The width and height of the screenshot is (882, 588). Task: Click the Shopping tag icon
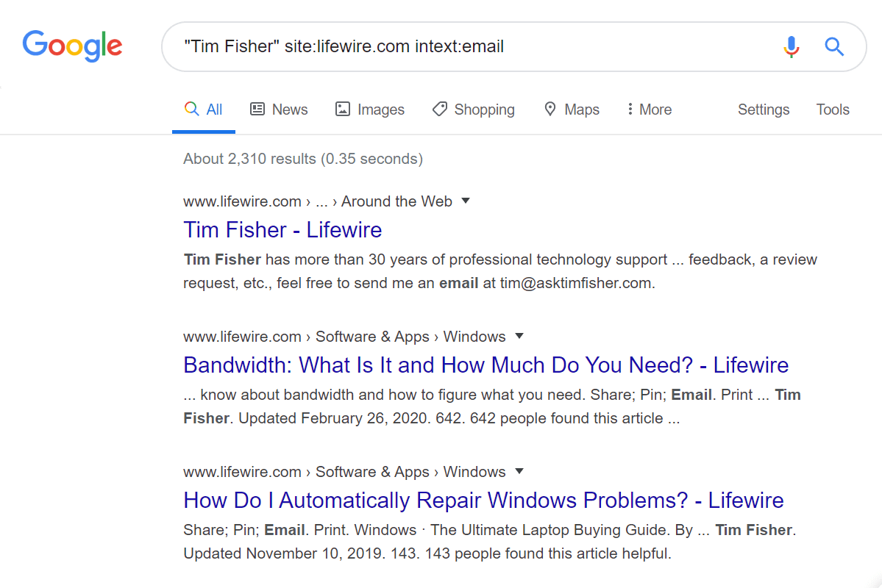[x=440, y=110]
